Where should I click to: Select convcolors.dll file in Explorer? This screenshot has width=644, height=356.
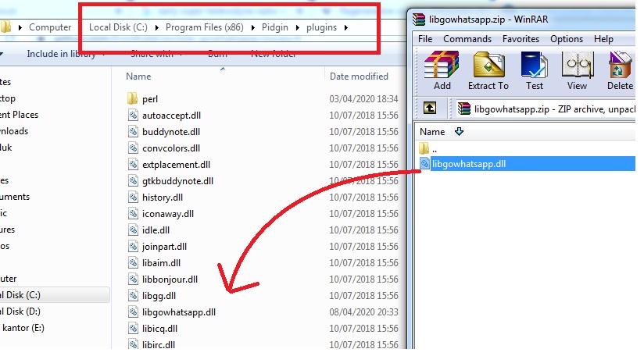click(171, 148)
